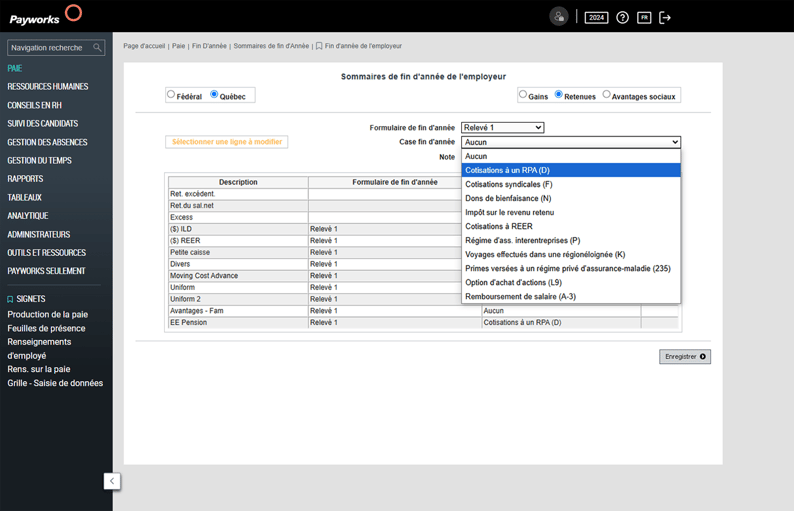This screenshot has height=511, width=794.
Task: Select the Retenues radio button
Action: (x=559, y=94)
